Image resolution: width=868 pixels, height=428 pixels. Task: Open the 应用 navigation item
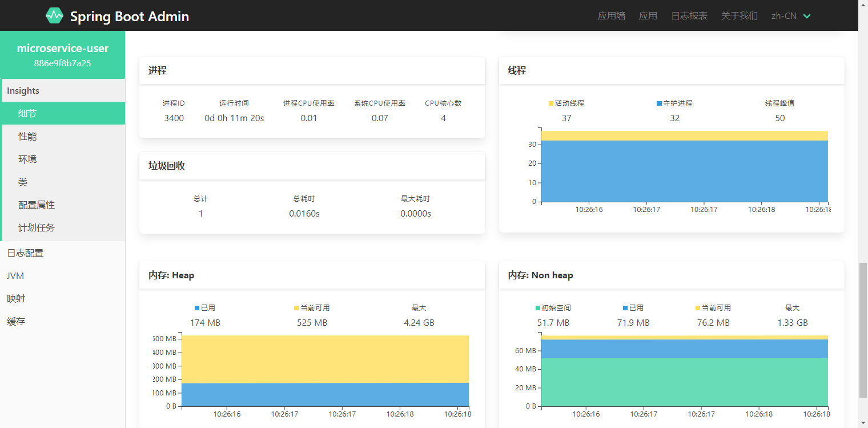(648, 16)
